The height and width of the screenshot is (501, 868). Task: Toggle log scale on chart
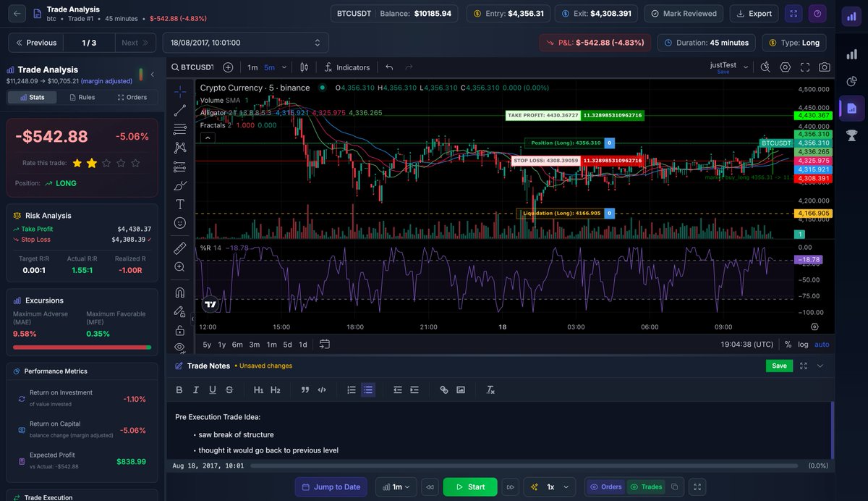pyautogui.click(x=803, y=345)
